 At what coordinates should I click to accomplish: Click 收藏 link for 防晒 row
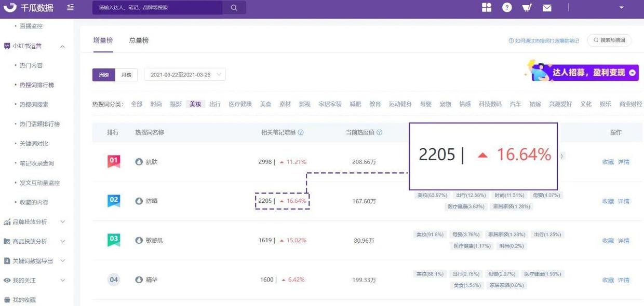pyautogui.click(x=608, y=201)
